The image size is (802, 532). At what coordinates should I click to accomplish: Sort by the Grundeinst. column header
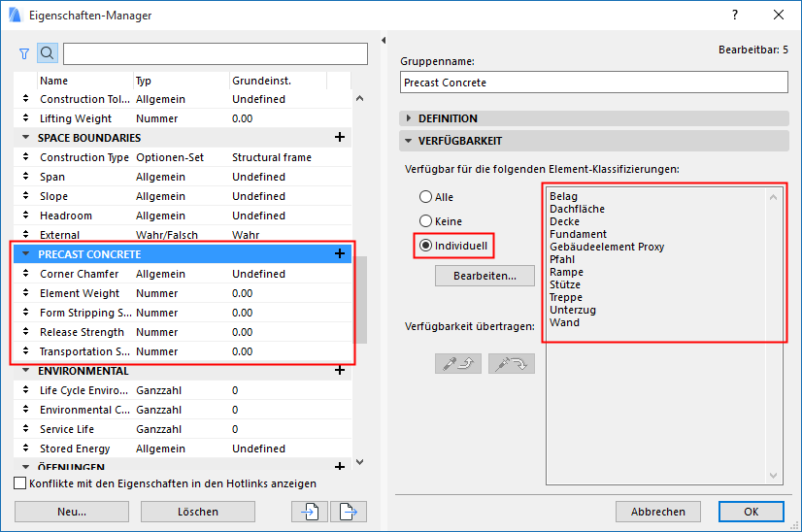tap(278, 81)
